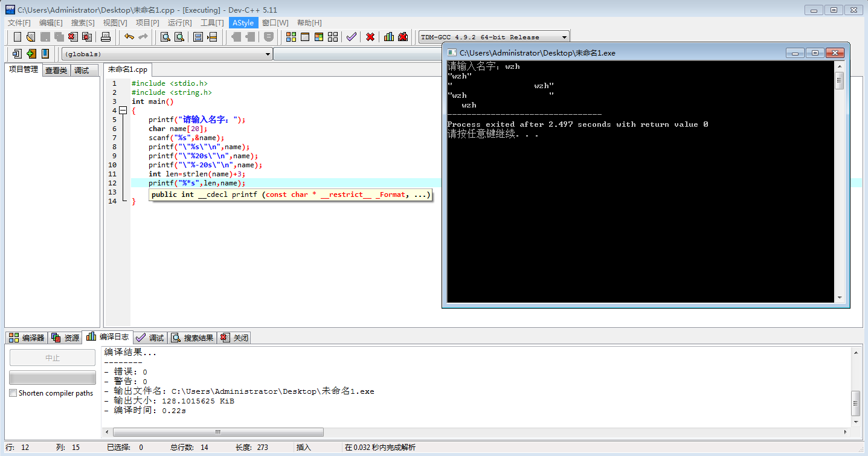Click the Compile & Run toolbar icon
Viewport: 868px width, 456px height.
(319, 37)
